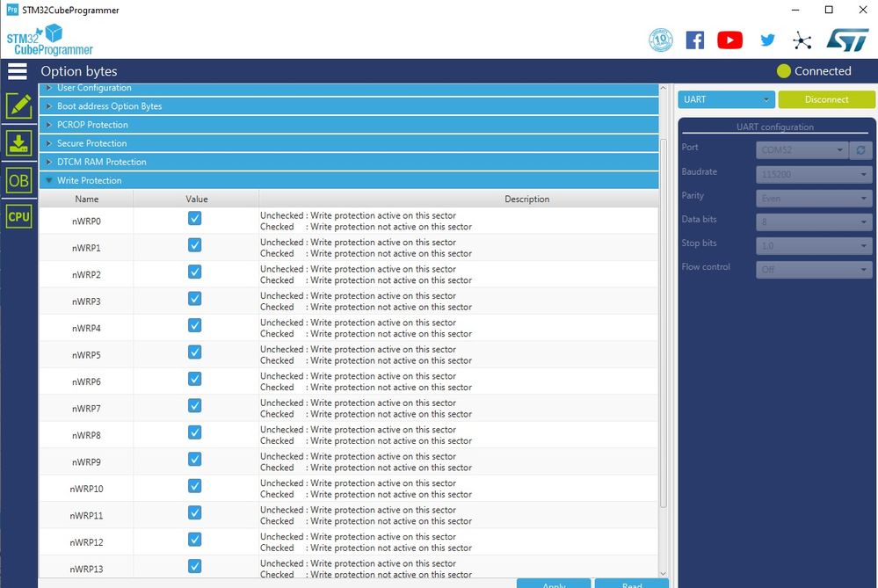Click the scrollbar up arrow
Screen dimensions: 878x588
[664, 88]
